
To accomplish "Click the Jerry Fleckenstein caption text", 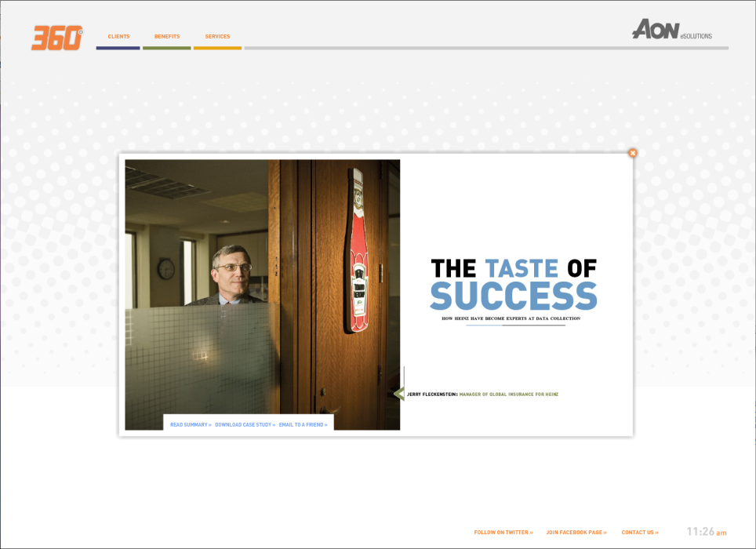I will click(482, 394).
